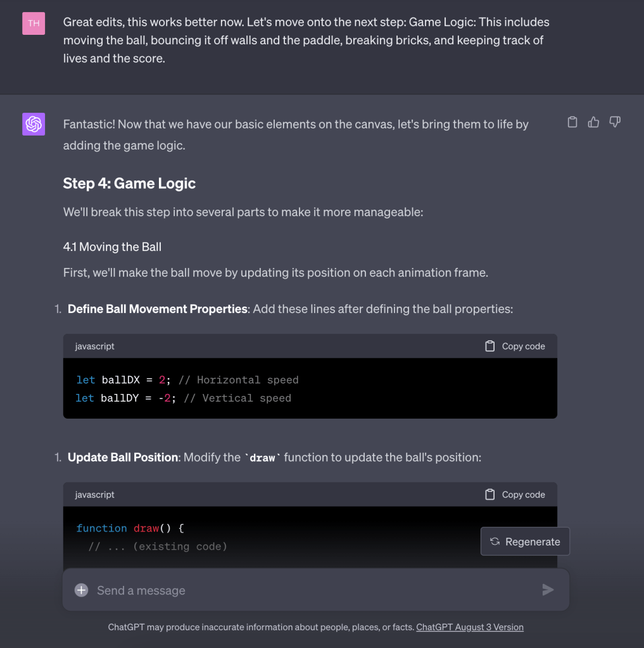
Task: Click the send message arrow icon
Action: click(548, 590)
